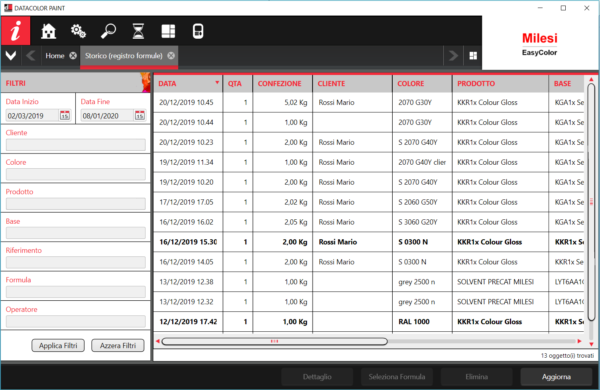
Task: Open the Data Fine calendar picker
Action: pos(140,115)
